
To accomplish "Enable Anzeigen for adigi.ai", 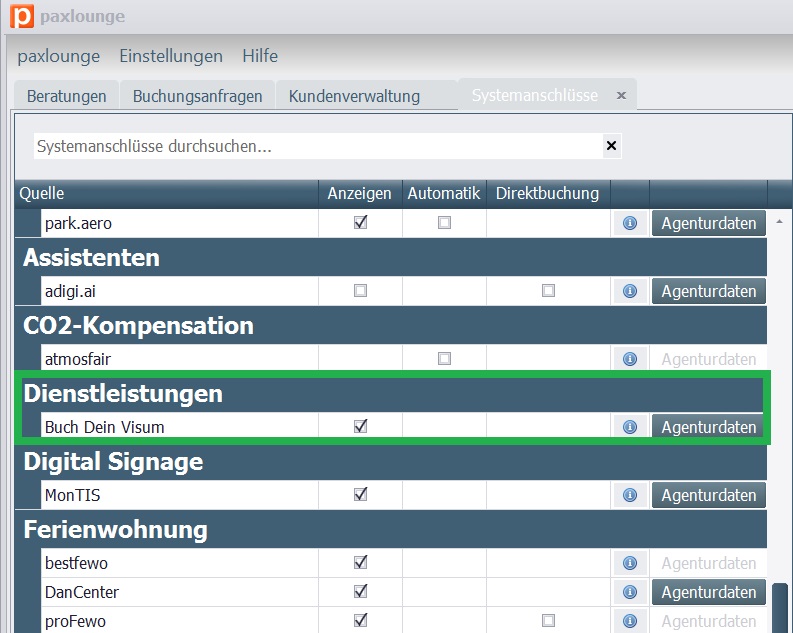I will pyautogui.click(x=360, y=291).
